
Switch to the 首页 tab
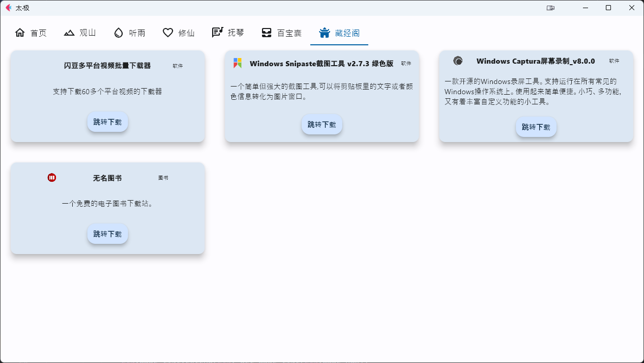tap(31, 32)
